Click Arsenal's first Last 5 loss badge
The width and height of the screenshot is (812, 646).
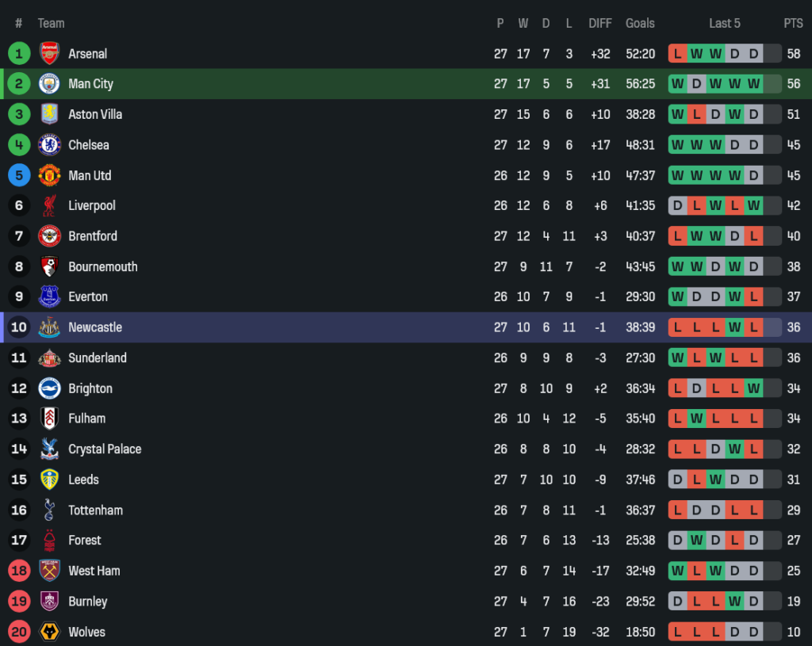[x=677, y=53]
